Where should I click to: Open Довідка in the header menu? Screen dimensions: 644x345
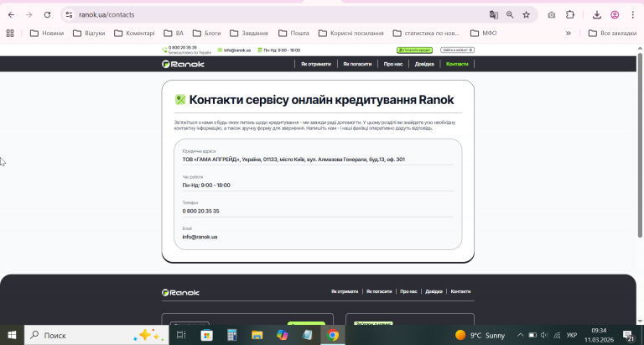[x=424, y=64]
